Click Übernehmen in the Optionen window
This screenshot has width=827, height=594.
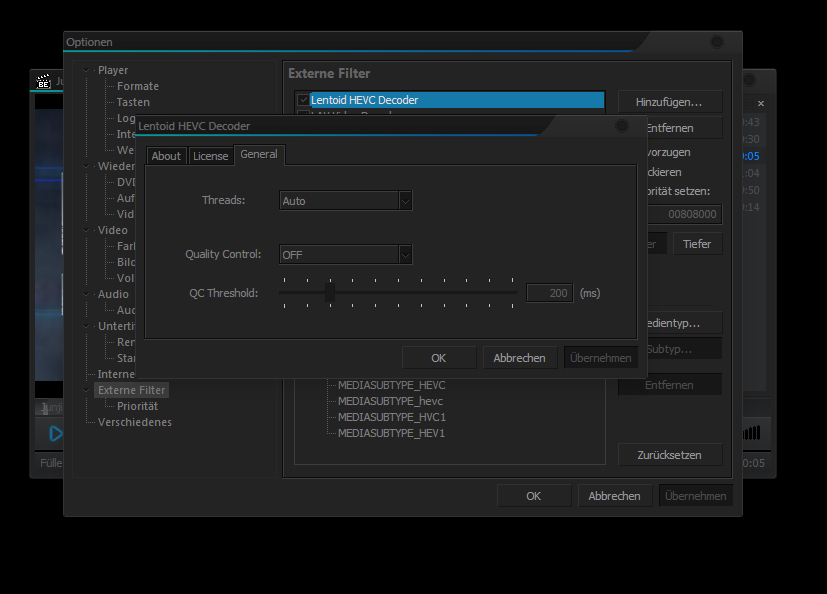(x=696, y=496)
